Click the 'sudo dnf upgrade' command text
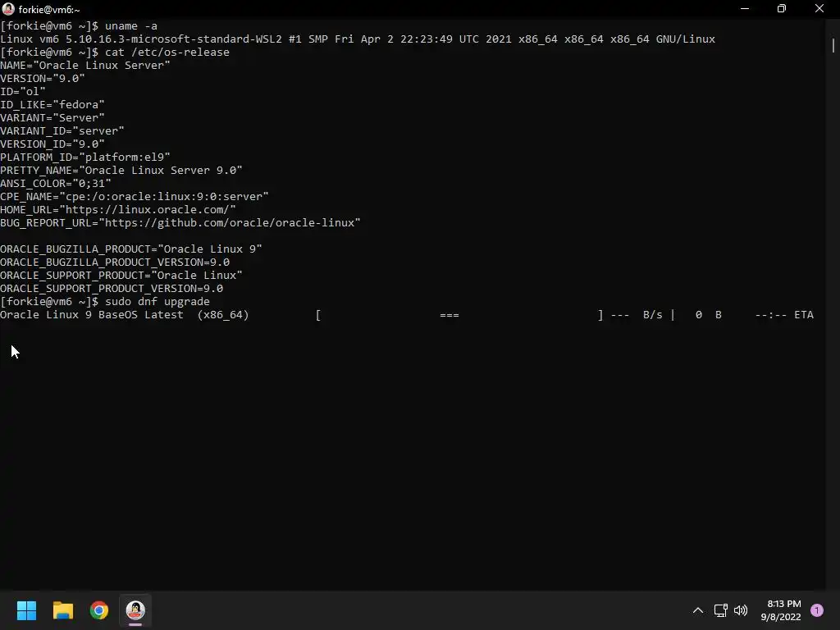 pyautogui.click(x=157, y=302)
